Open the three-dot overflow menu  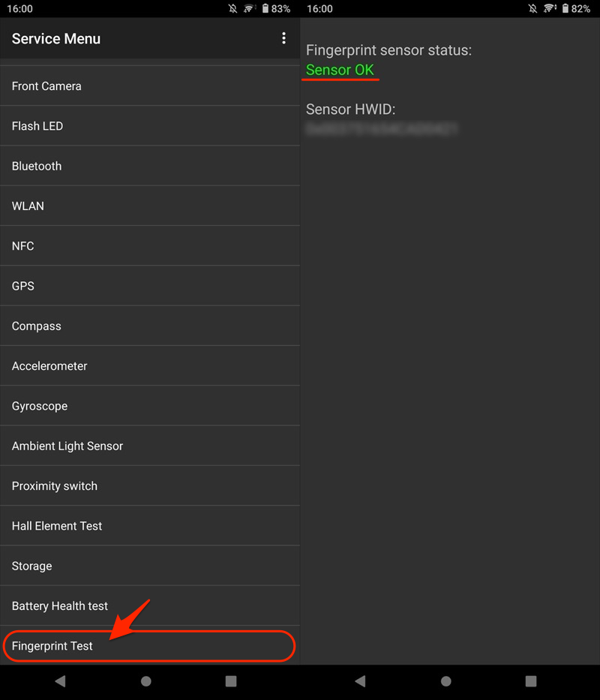coord(283,38)
